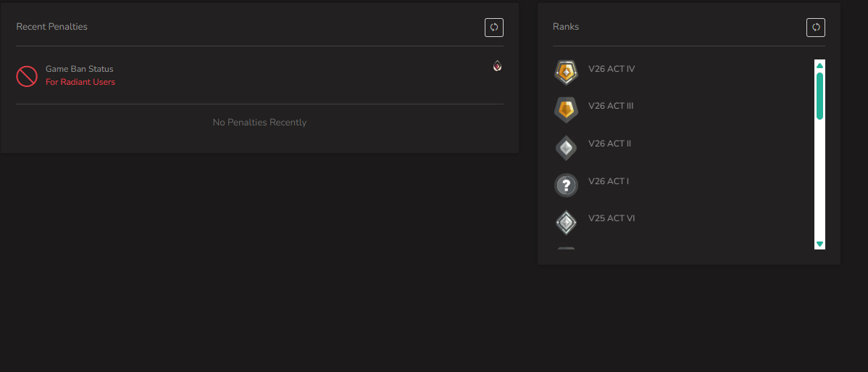Select the V26 ACT IV rank badge

(x=566, y=72)
